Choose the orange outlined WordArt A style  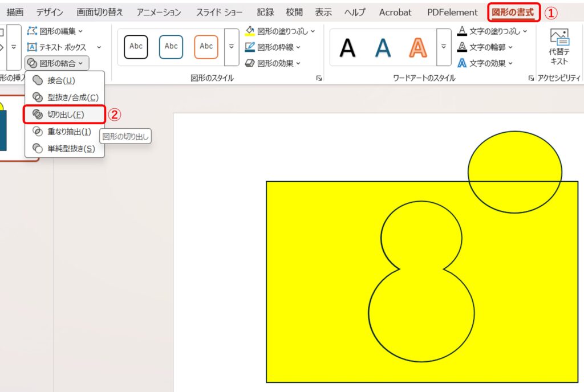(x=418, y=48)
